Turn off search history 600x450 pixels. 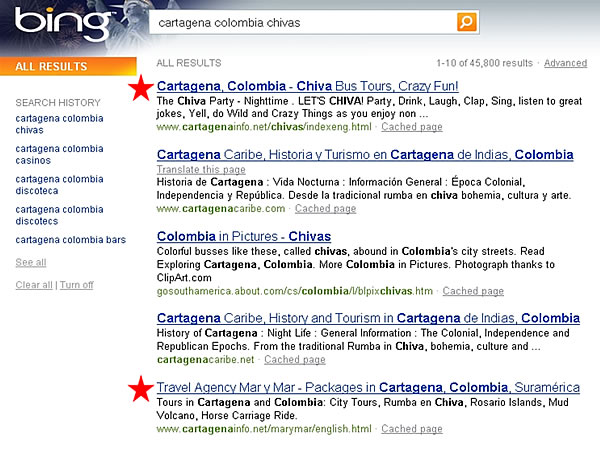click(76, 285)
